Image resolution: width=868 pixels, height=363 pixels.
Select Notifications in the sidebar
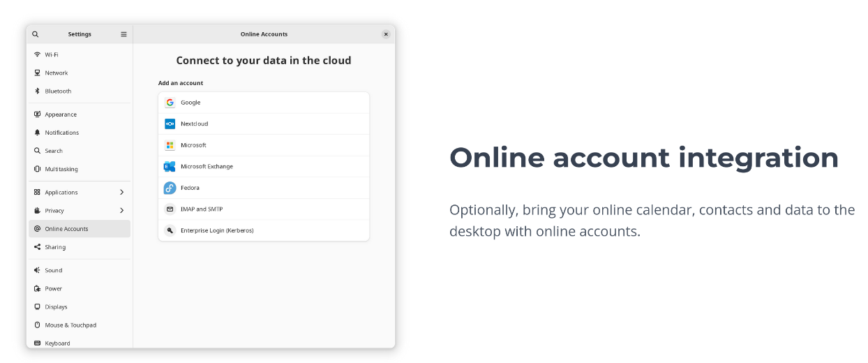pyautogui.click(x=80, y=133)
